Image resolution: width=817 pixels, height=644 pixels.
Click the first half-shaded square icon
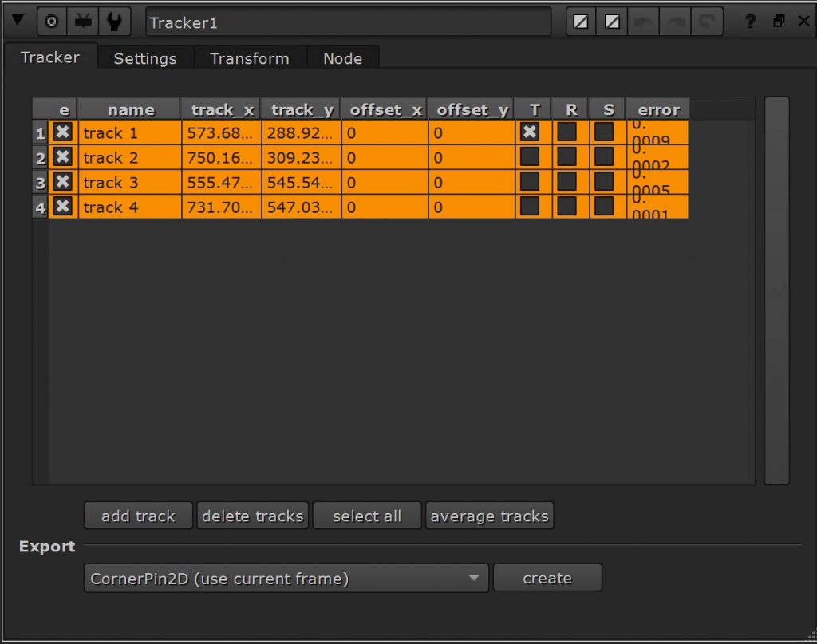pos(580,22)
